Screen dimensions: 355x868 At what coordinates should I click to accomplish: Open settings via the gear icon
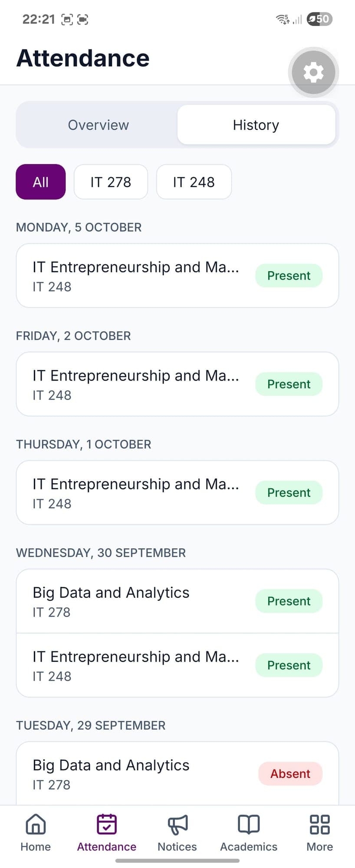[x=313, y=72]
